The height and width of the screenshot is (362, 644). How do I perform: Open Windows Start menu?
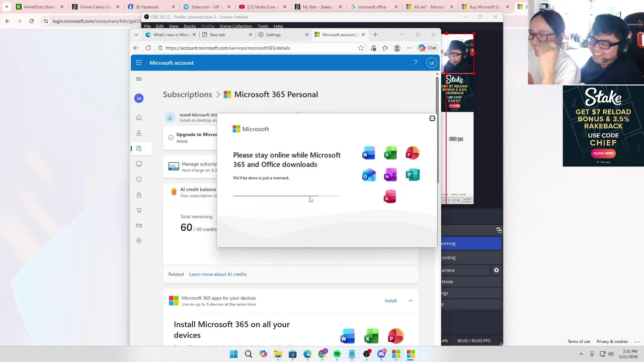[233, 354]
